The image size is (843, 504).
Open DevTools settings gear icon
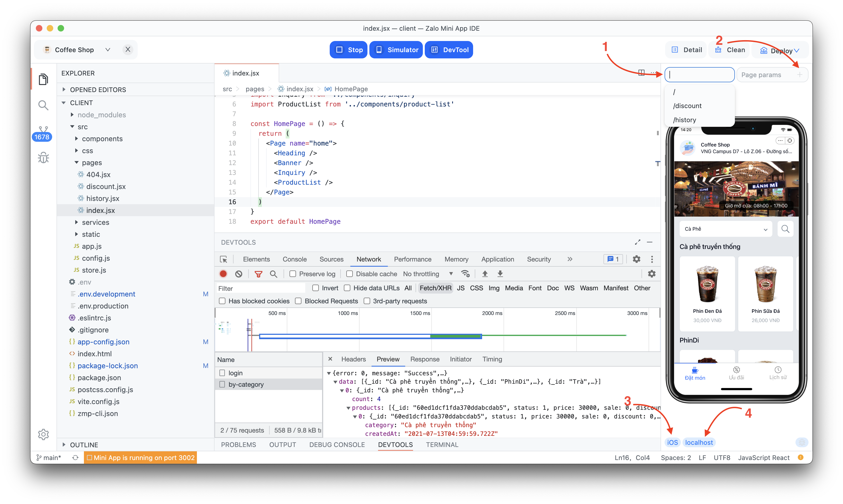[x=637, y=259]
